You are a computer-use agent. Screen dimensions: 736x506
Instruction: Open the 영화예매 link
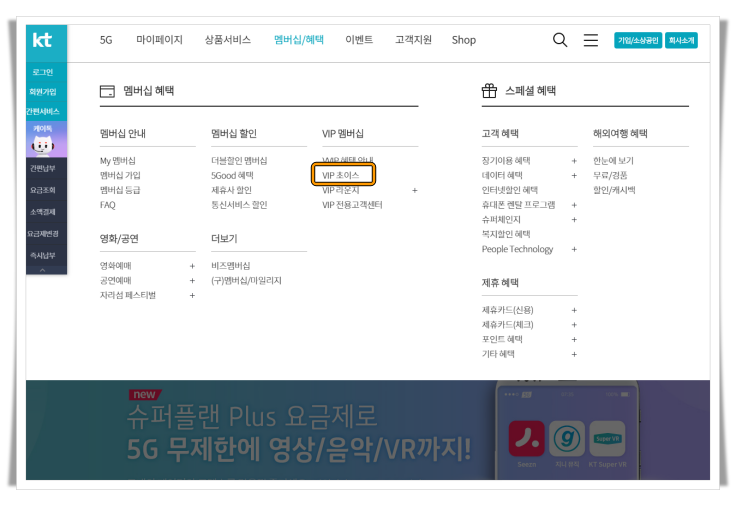click(115, 266)
